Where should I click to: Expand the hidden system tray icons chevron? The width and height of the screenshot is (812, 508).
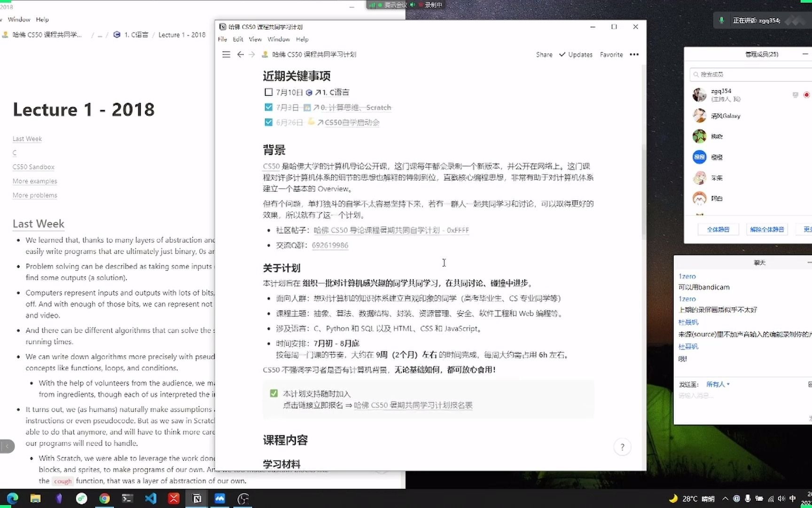point(725,499)
